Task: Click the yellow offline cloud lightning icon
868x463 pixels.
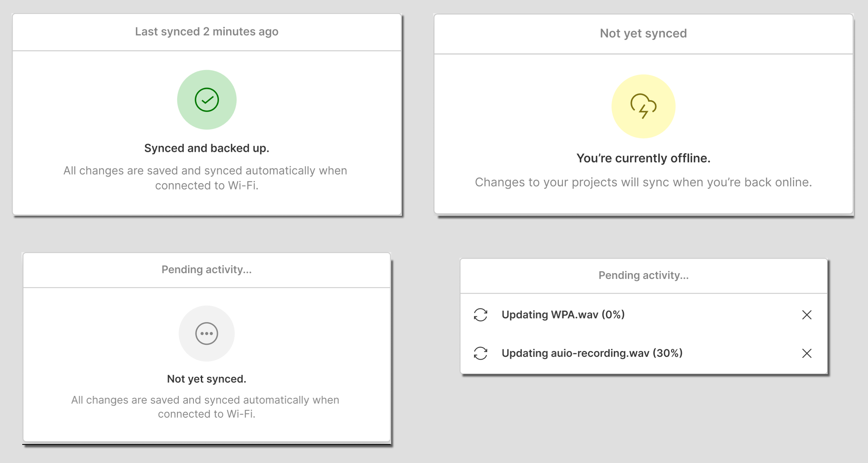Action: (x=643, y=106)
